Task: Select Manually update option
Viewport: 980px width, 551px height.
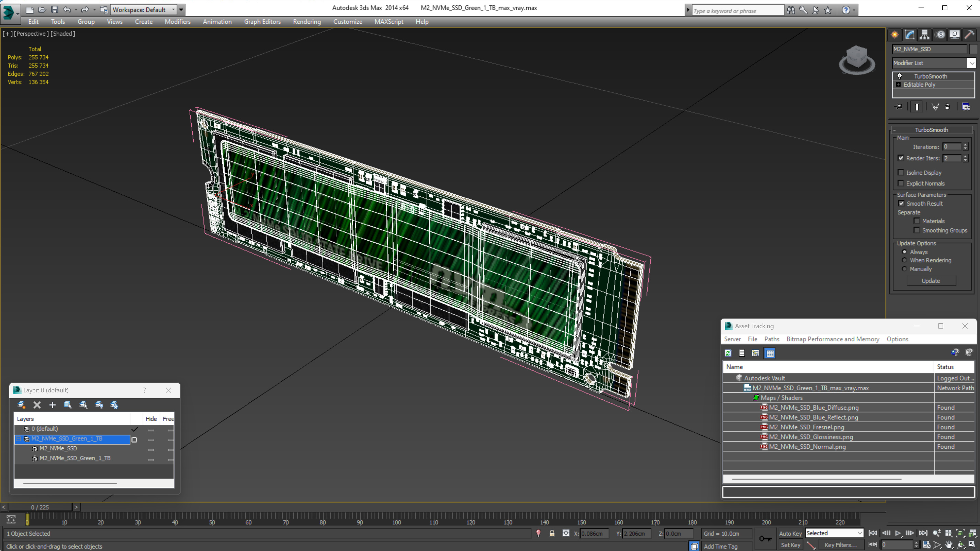Action: (904, 269)
